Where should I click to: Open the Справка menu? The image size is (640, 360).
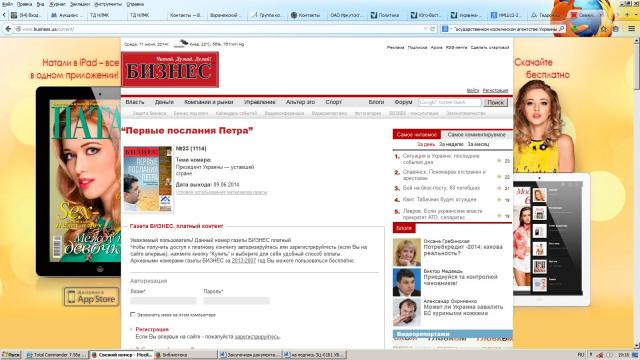135,4
